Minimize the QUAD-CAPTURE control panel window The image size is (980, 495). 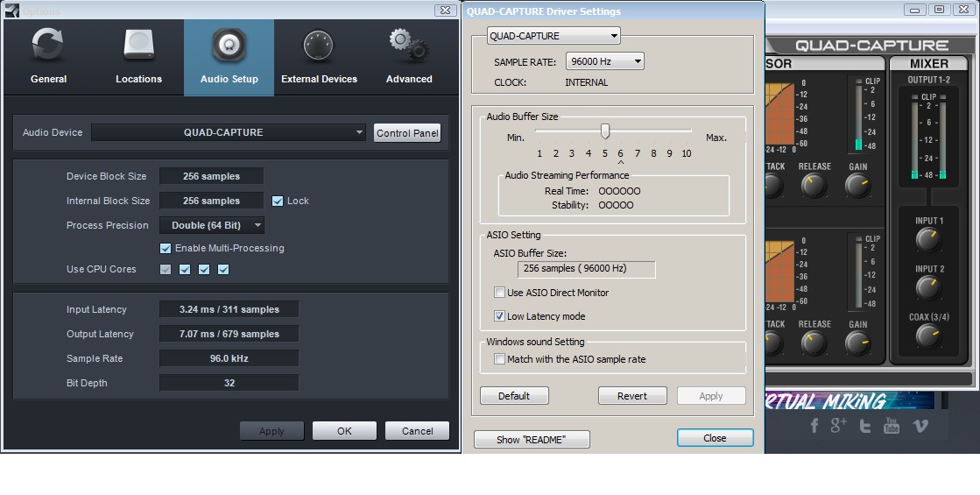click(x=915, y=10)
